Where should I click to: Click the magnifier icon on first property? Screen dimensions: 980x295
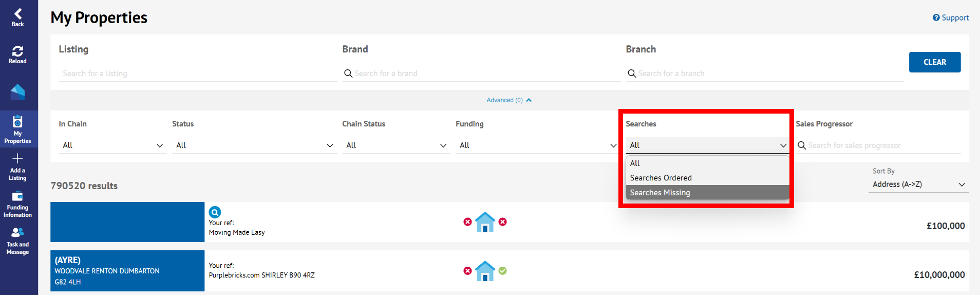pyautogui.click(x=215, y=212)
